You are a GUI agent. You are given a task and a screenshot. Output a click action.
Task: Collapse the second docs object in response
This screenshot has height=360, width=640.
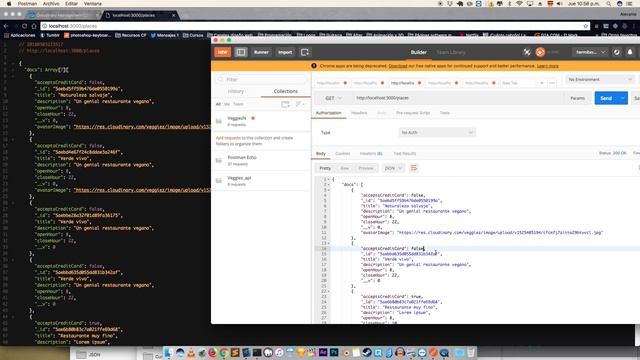329,243
